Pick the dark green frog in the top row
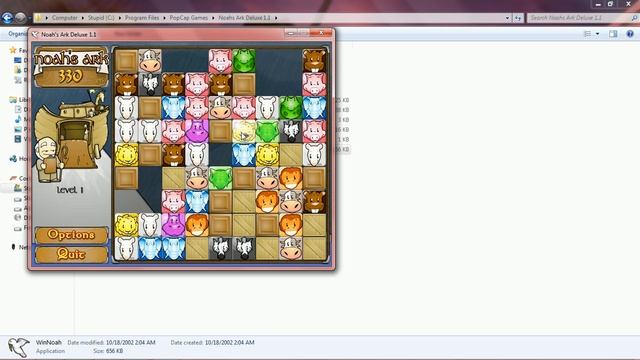 244,61
